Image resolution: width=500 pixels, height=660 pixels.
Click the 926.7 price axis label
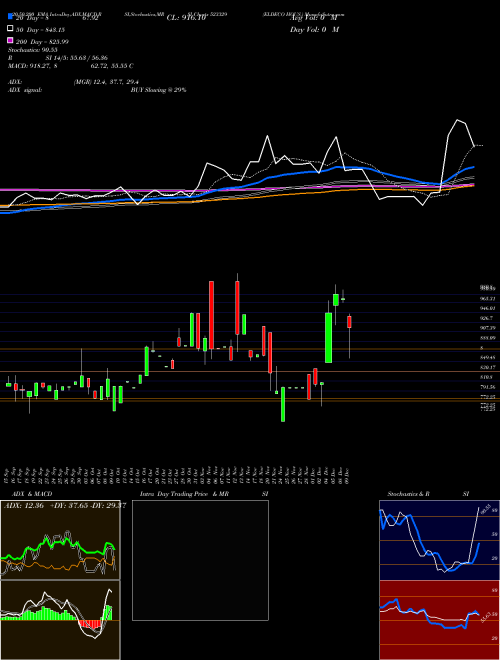coord(487,319)
